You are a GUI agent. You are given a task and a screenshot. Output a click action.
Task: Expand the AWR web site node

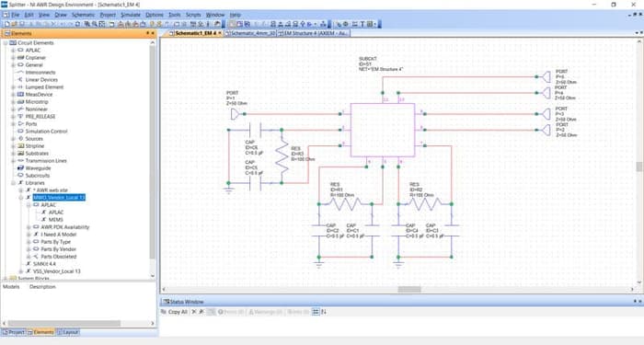pos(21,190)
